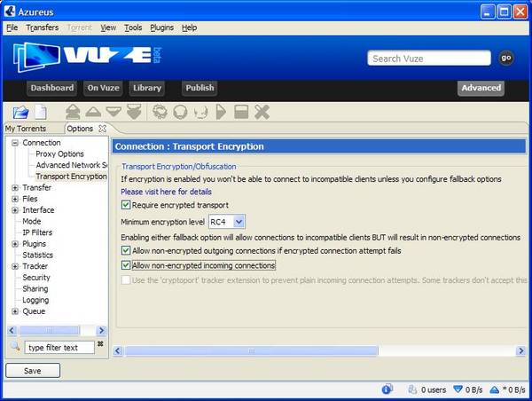The image size is (532, 401).
Task: Toggle Allow non-encrypted incoming connections checkbox
Action: tap(126, 265)
